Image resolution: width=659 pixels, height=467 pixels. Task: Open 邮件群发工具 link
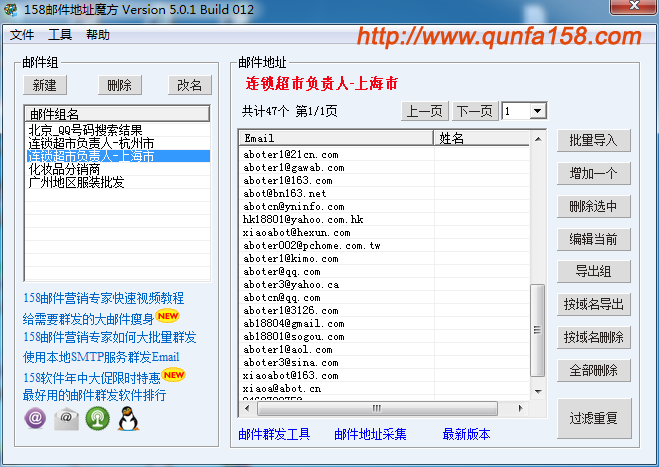(x=274, y=434)
